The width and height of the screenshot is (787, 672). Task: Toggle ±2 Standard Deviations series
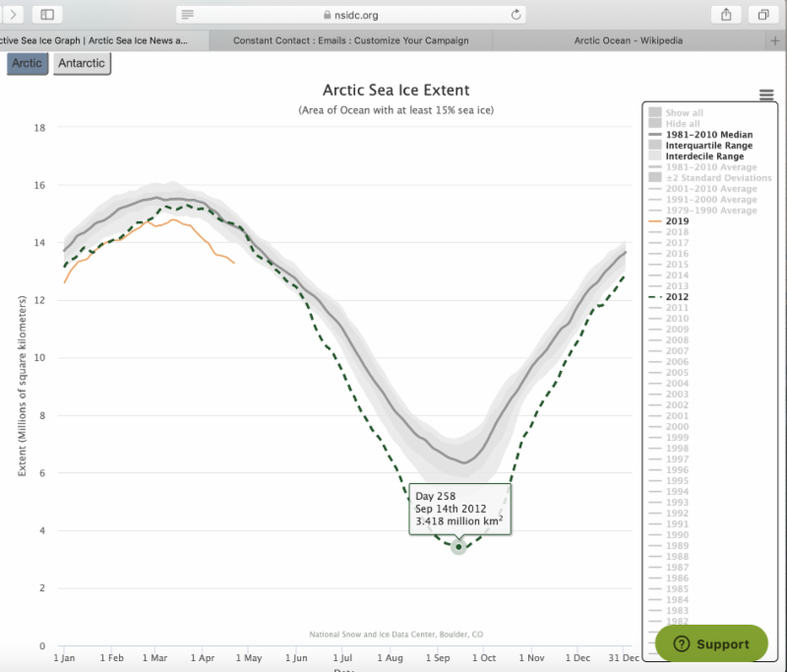(710, 178)
